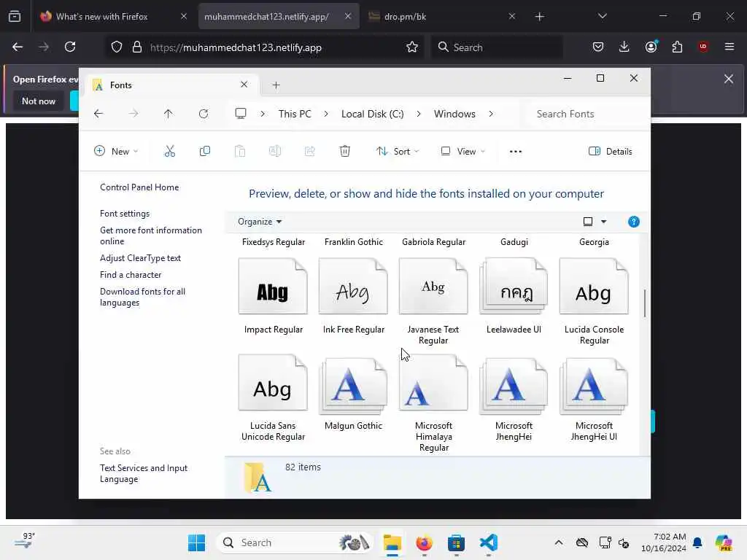Click Not now in Firefox notification
The image size is (747, 560).
[x=39, y=101]
